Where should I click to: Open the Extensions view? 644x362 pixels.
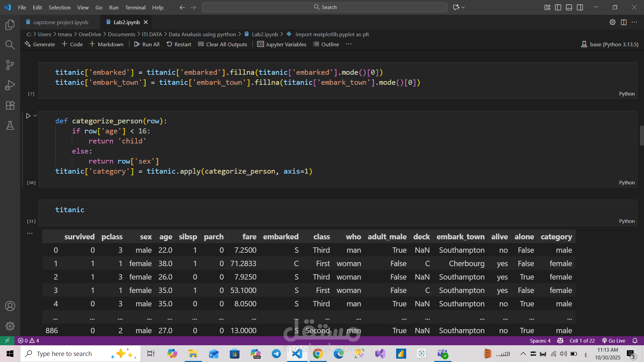[10, 105]
